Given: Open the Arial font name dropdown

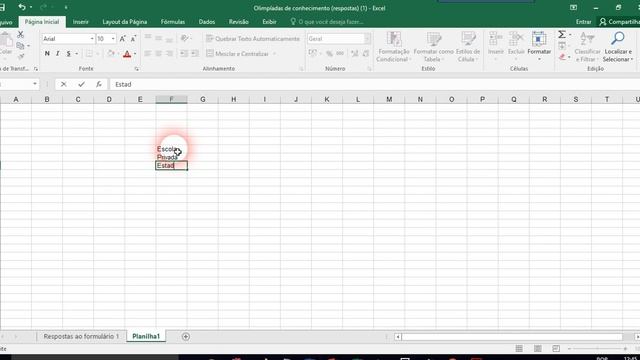Looking at the screenshot, I should pos(92,39).
